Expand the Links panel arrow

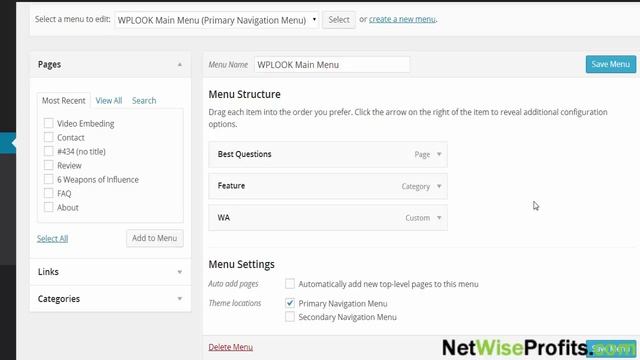(x=180, y=272)
